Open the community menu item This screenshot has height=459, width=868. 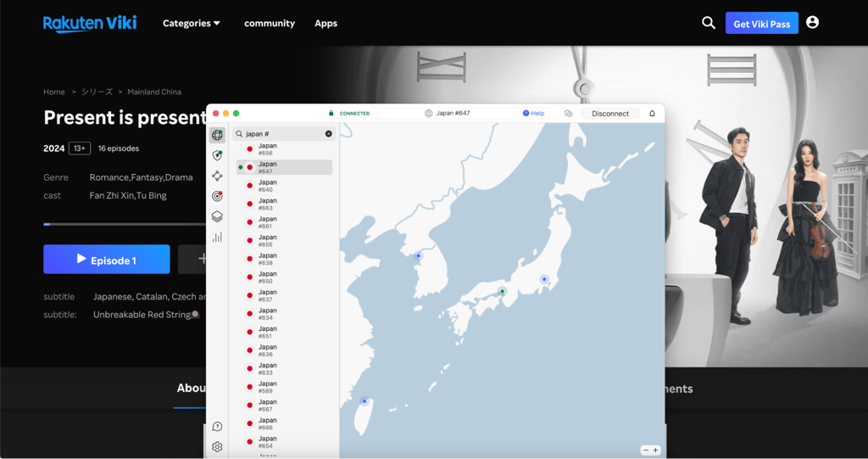(x=270, y=23)
